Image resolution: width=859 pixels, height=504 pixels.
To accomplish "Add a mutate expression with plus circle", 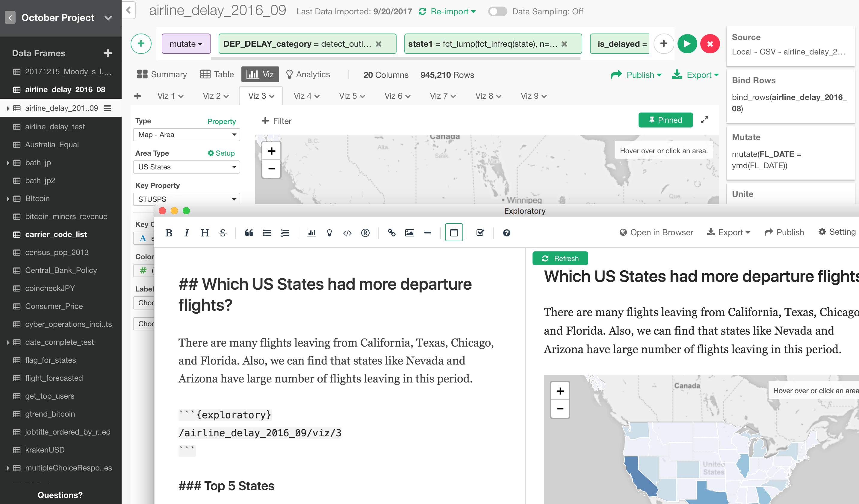I will [663, 44].
